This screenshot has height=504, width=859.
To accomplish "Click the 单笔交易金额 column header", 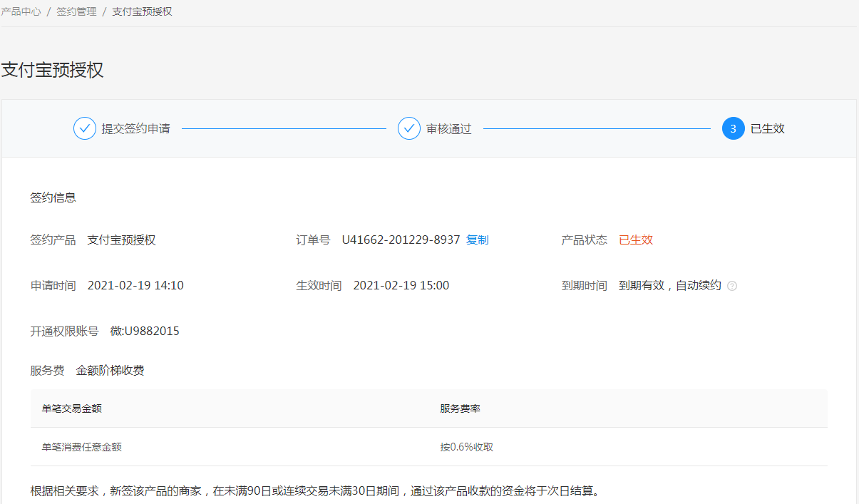I will pos(72,408).
